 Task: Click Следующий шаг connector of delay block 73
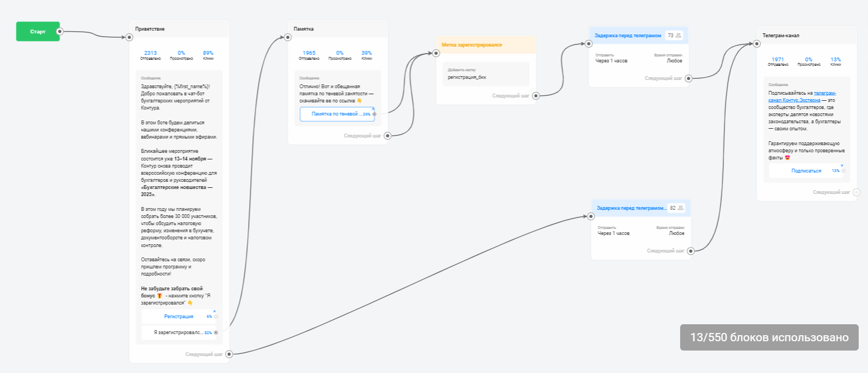tap(688, 78)
